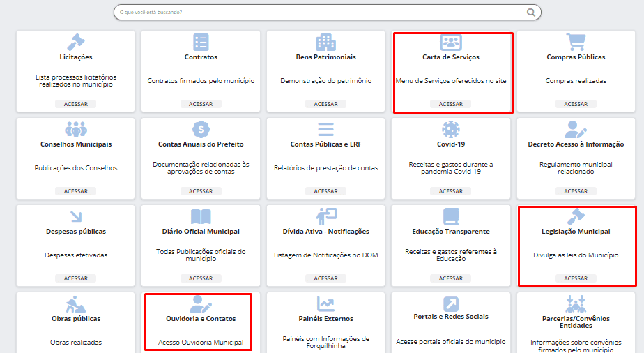
Task: Click the Covid-19 virus icon
Action: point(451,129)
